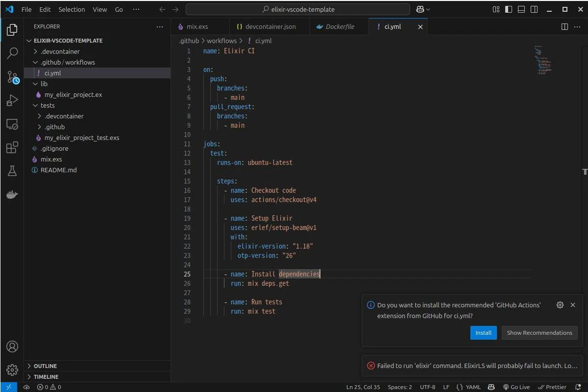Screen dimensions: 588x392
Task: Close the ci.yml tab
Action: click(420, 27)
